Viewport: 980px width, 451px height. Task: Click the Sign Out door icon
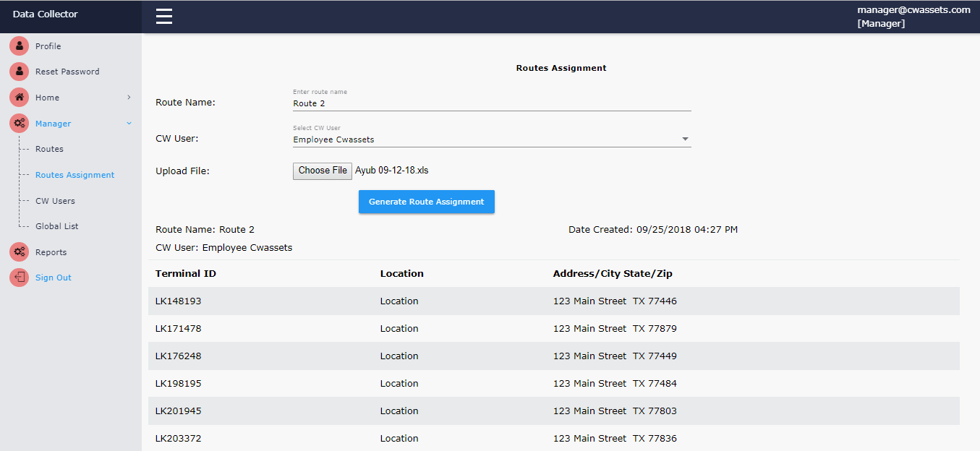click(x=20, y=278)
